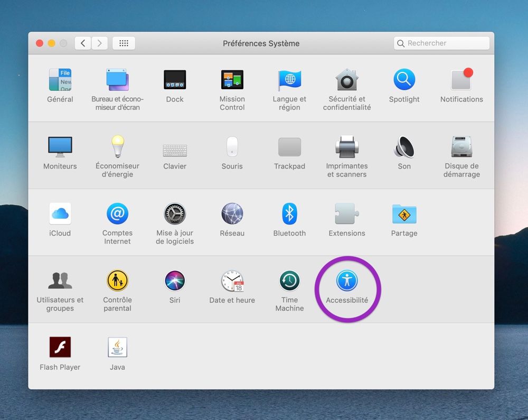Open the Son sound settings
The height and width of the screenshot is (420, 528).
[404, 147]
